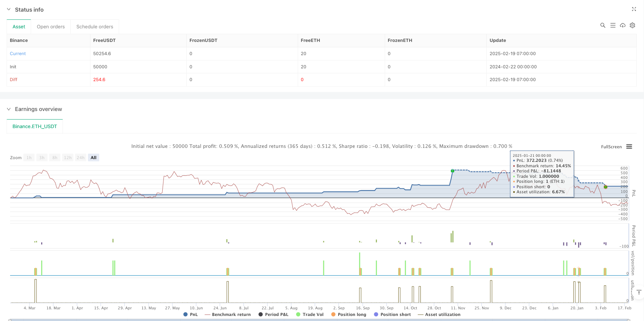
Task: Click the search icon above the asset table
Action: click(602, 25)
